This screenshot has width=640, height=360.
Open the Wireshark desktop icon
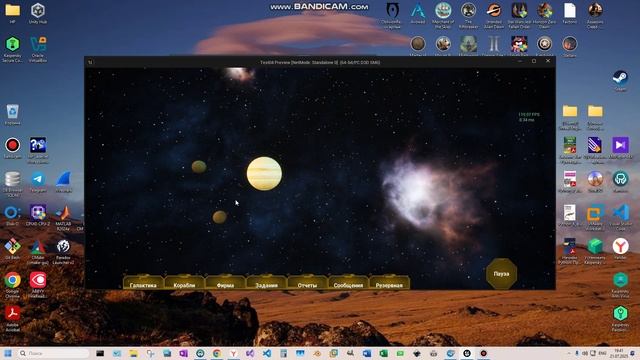point(63,182)
